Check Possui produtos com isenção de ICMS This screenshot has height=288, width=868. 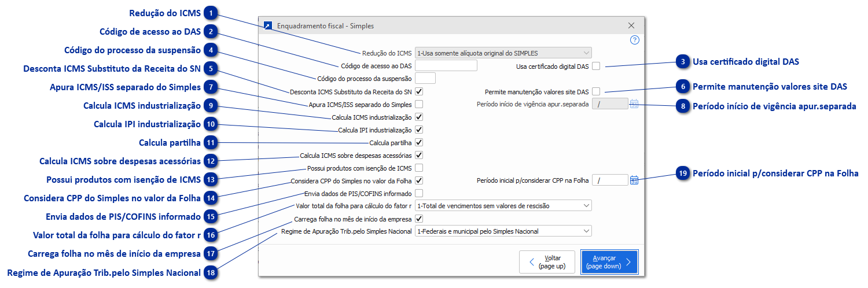point(419,168)
